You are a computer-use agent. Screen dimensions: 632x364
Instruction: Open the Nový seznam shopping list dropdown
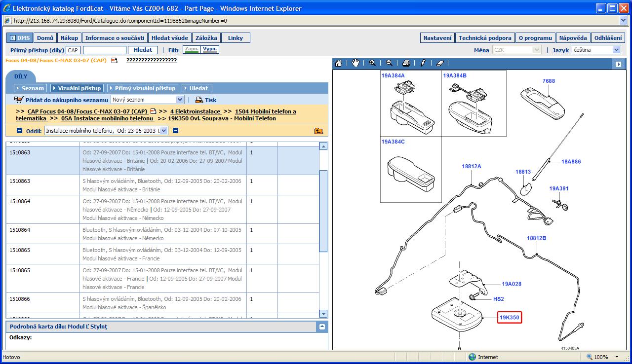coord(180,100)
